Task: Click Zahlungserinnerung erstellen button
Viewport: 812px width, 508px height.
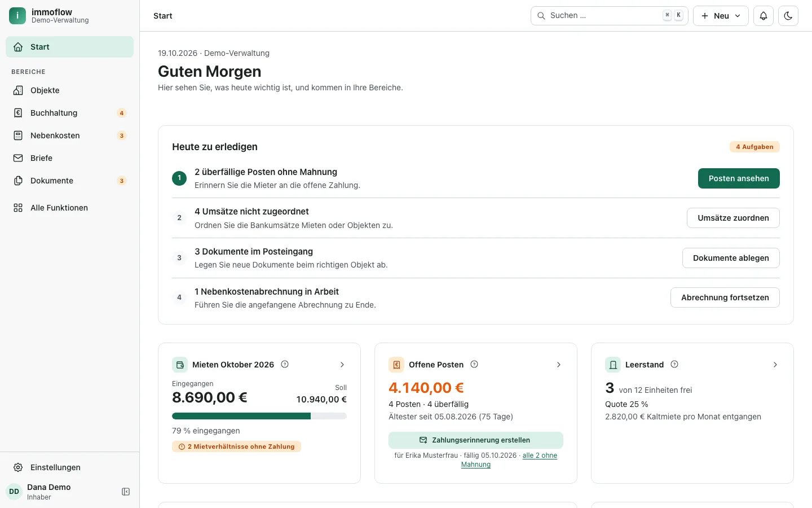Action: point(476,440)
